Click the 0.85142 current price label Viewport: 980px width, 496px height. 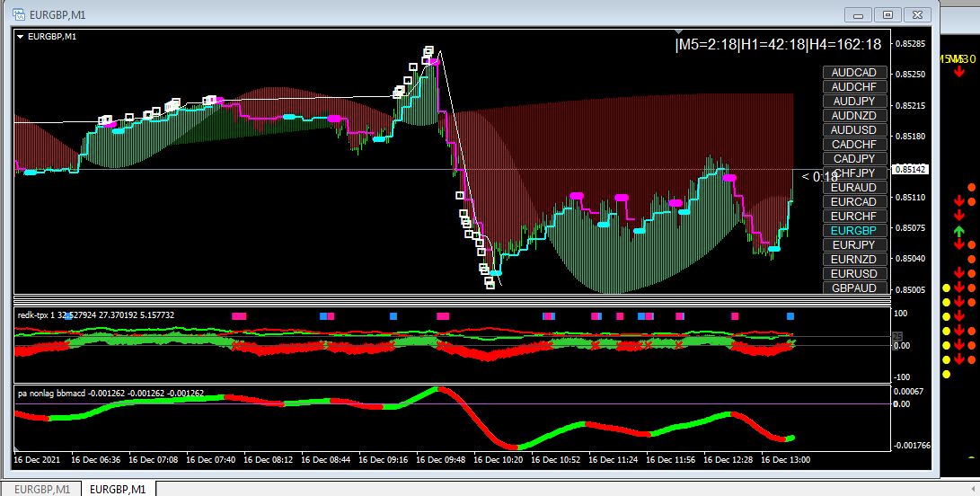[x=911, y=170]
